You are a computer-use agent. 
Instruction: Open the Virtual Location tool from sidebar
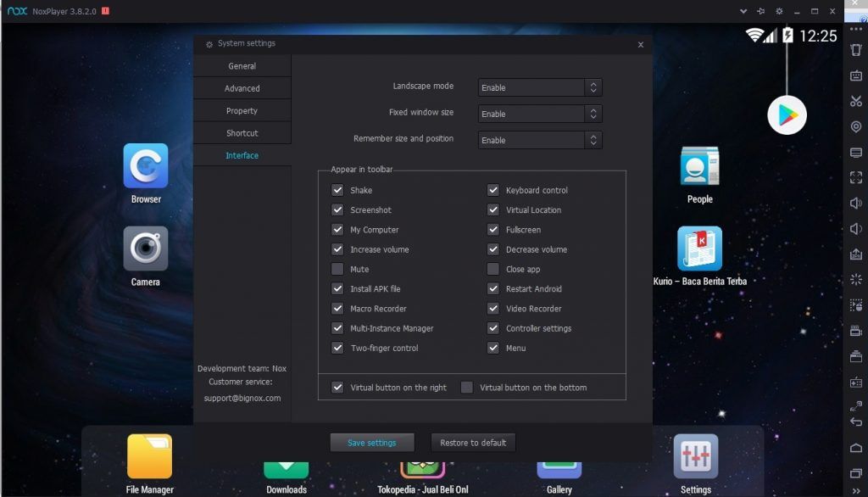coord(856,126)
